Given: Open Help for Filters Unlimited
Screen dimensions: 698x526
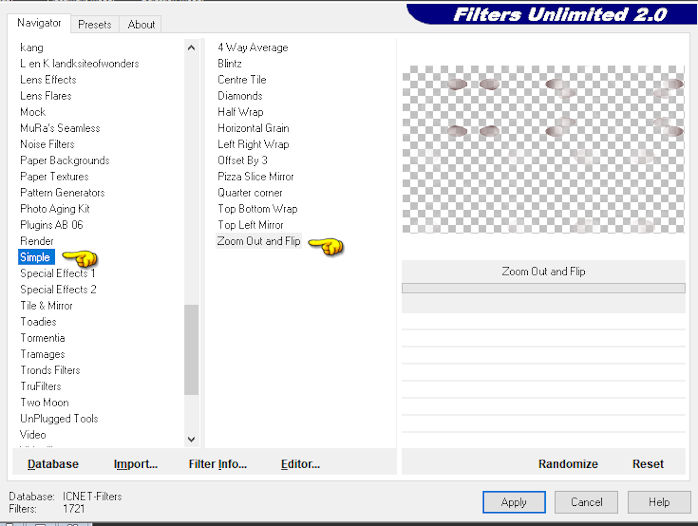Looking at the screenshot, I should point(659,502).
